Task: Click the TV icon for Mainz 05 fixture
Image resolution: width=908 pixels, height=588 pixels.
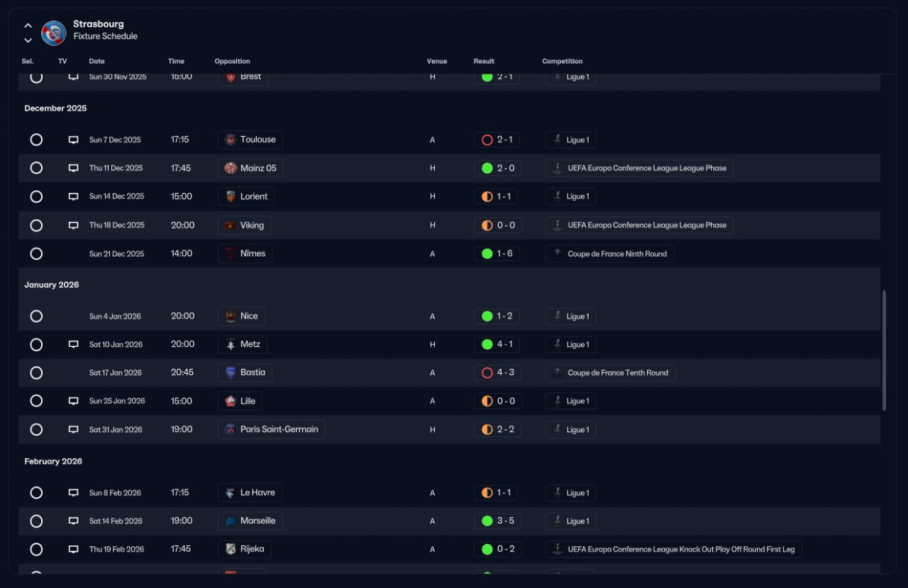Action: (x=73, y=168)
